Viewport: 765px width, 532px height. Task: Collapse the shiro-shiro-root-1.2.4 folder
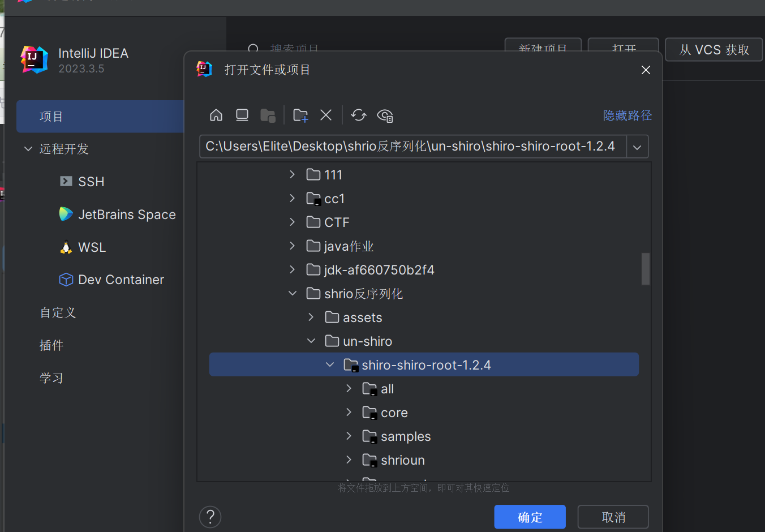pos(330,364)
